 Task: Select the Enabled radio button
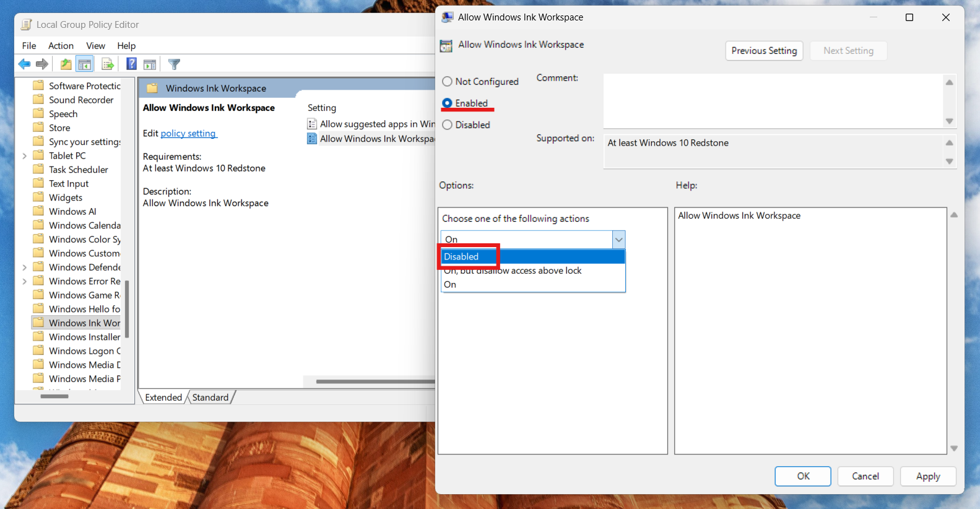[447, 103]
